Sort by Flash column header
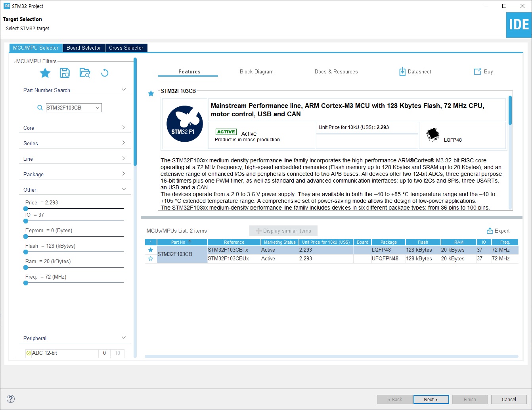Screen dimensions: 532x410 (423, 242)
